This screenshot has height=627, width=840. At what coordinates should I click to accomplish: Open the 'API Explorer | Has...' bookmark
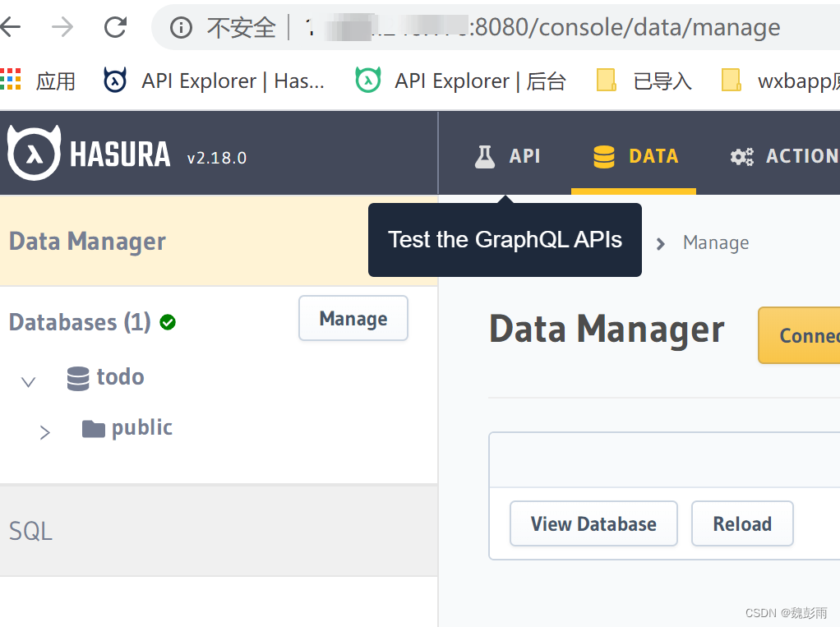[x=215, y=81]
